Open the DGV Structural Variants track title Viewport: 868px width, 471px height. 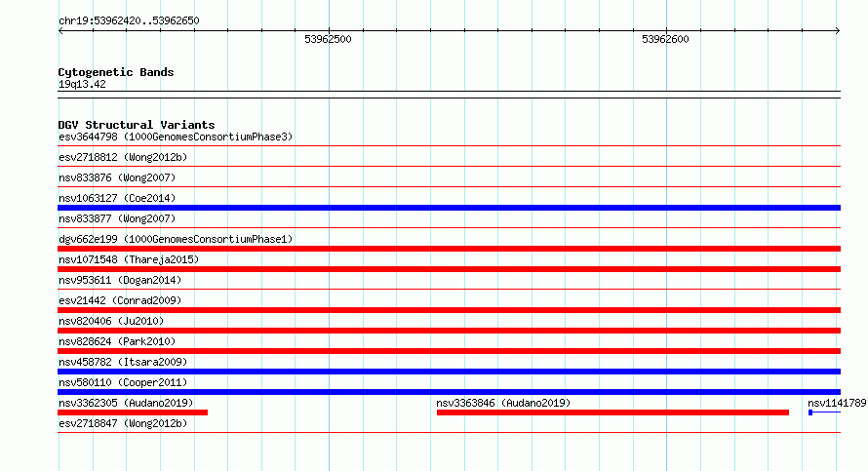coord(137,125)
